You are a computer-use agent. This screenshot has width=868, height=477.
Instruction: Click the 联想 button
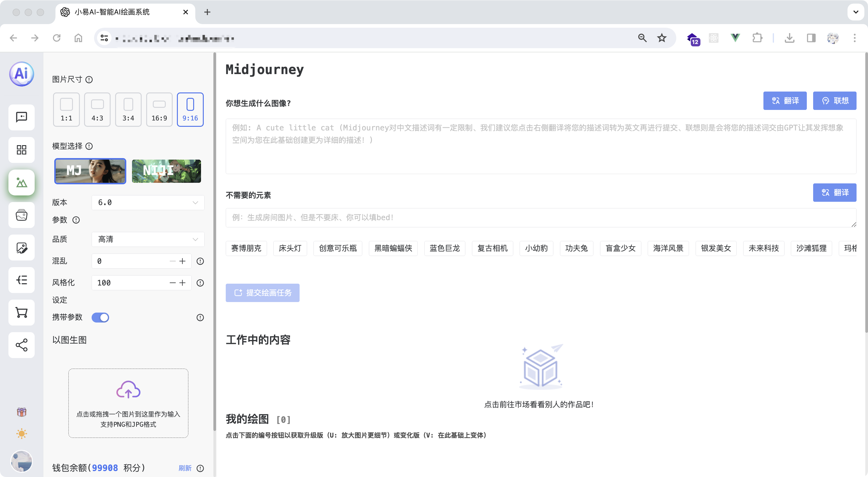point(835,101)
